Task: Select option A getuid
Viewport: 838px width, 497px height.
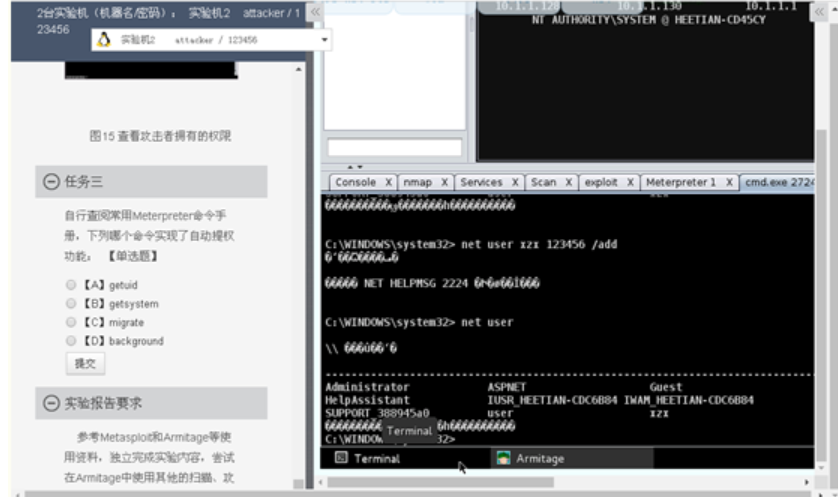Action: (x=71, y=285)
